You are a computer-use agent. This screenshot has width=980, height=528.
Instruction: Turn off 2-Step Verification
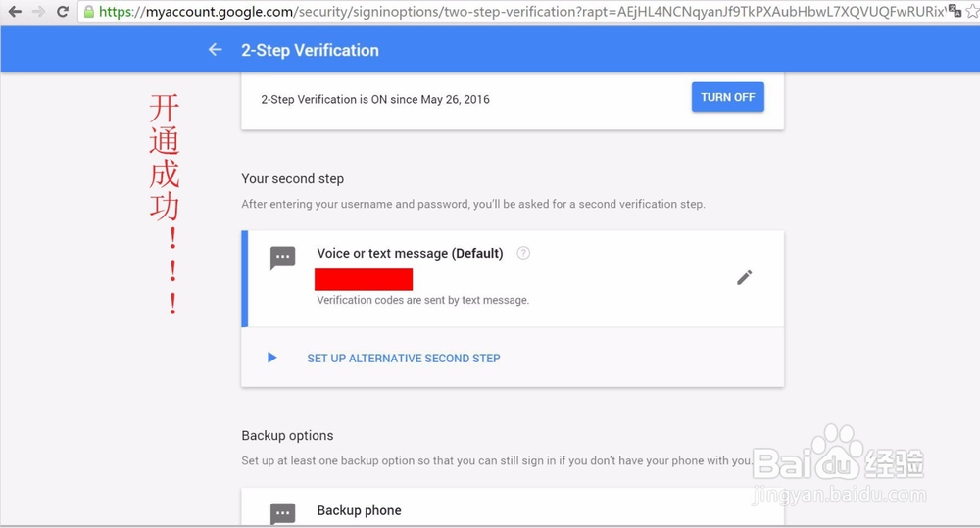[x=727, y=97]
